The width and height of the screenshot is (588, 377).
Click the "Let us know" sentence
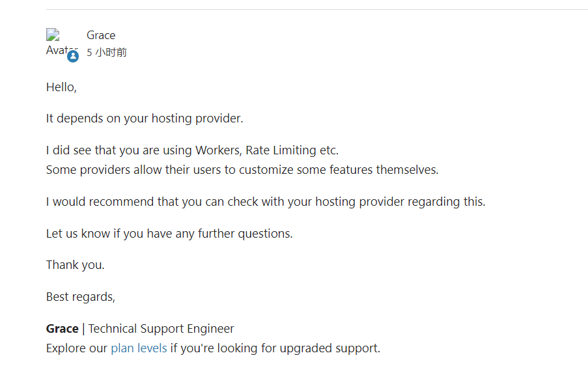pyautogui.click(x=169, y=234)
